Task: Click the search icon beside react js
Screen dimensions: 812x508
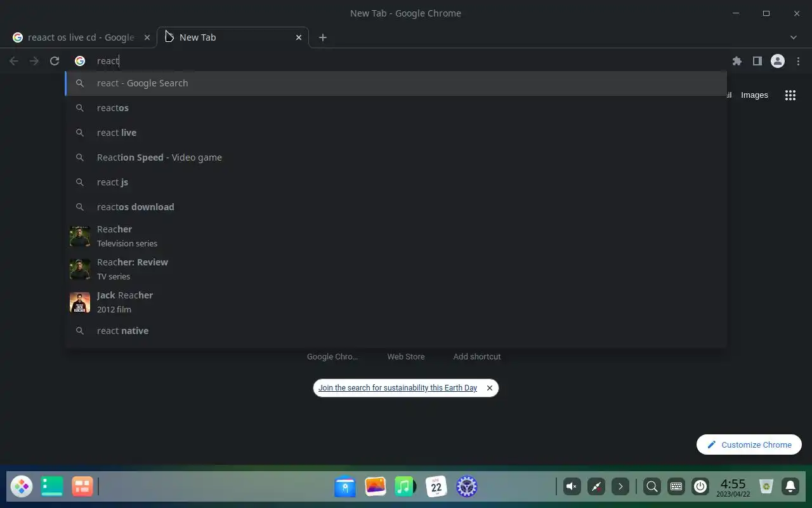Action: [x=80, y=182]
